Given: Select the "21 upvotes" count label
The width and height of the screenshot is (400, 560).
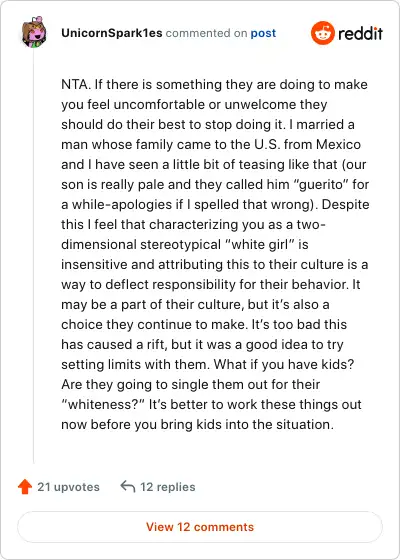Looking at the screenshot, I should (68, 487).
